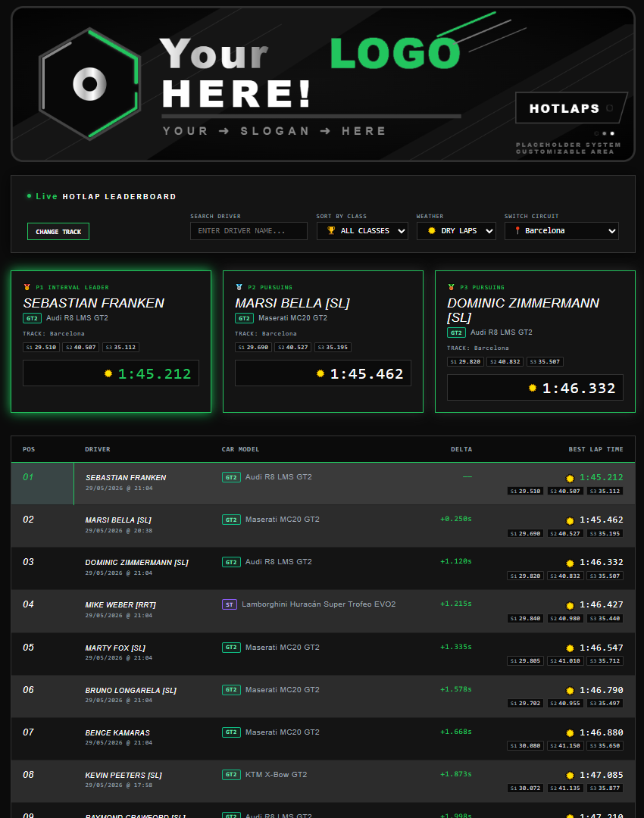Click the sun icon in Dry Laps selector
The image size is (644, 818).
pyautogui.click(x=432, y=230)
